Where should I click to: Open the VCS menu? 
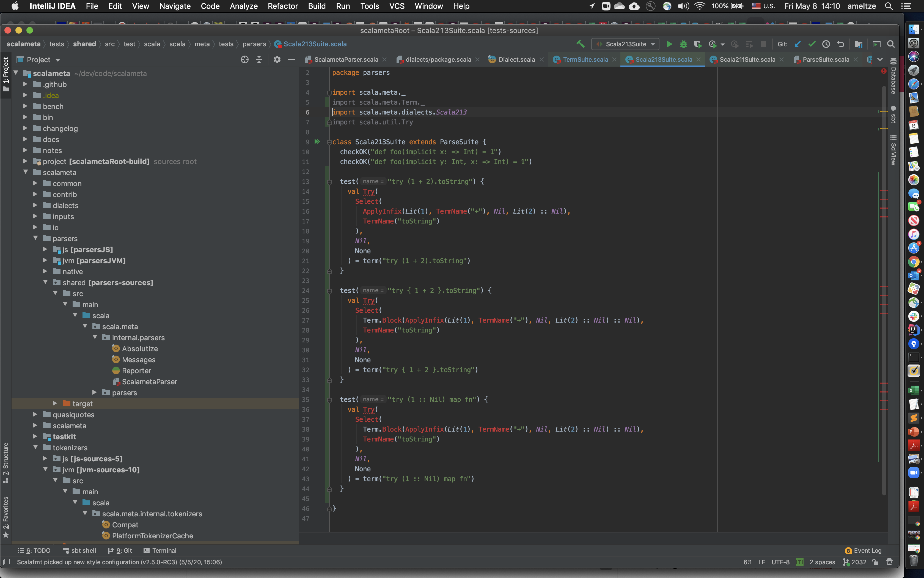coord(397,6)
